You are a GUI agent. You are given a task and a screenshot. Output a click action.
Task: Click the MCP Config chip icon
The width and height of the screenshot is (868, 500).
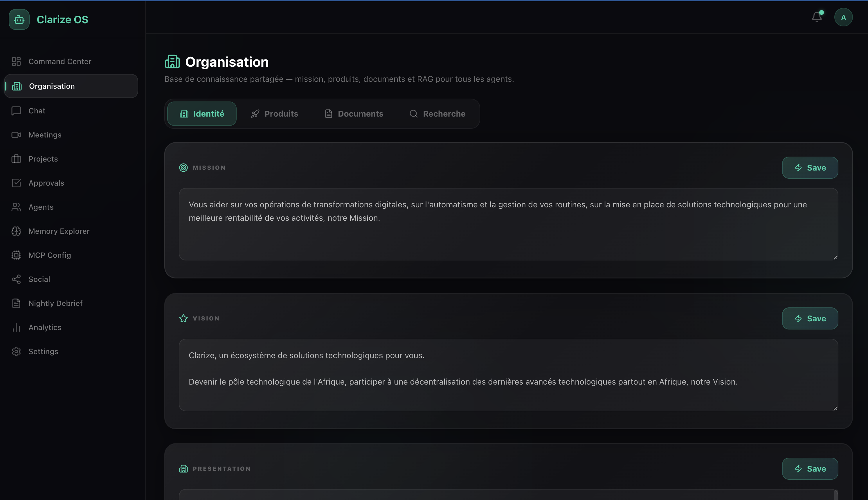coord(16,255)
